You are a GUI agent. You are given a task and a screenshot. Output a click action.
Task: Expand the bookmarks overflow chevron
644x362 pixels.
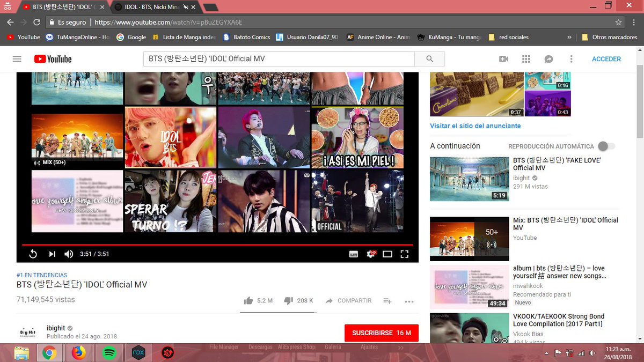click(x=569, y=37)
